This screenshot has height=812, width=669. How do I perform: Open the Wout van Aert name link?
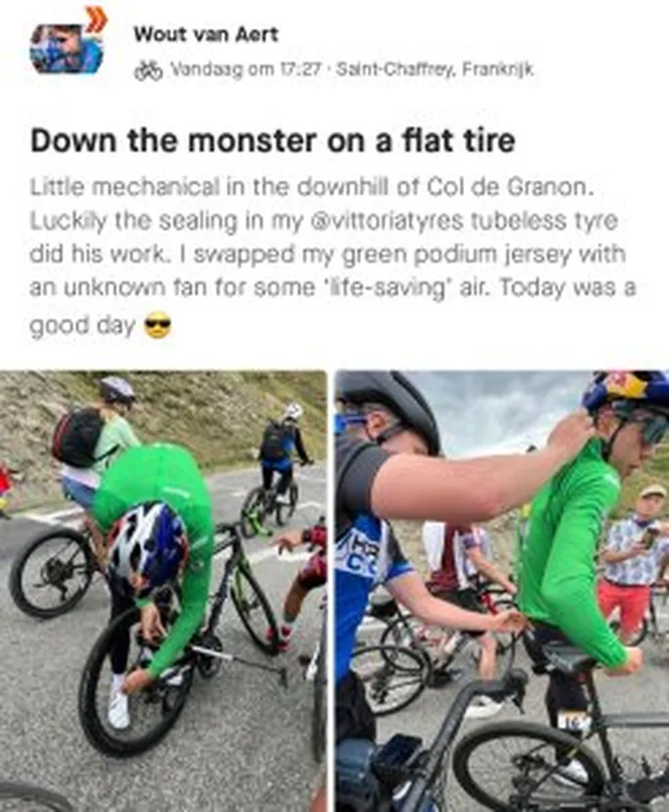click(x=206, y=35)
